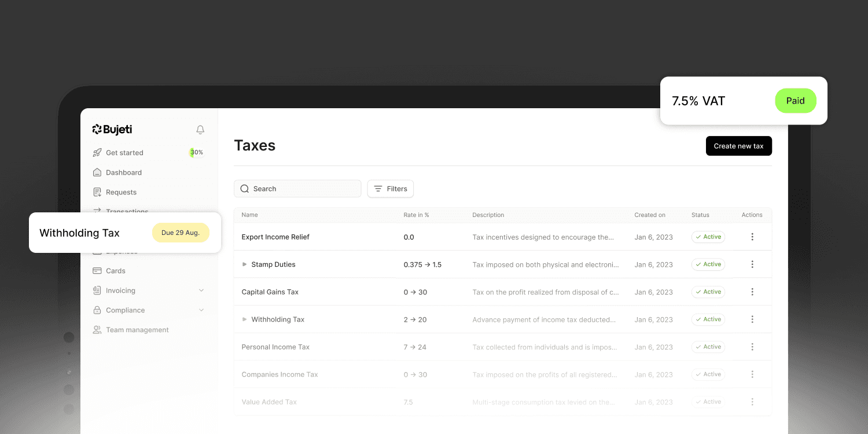Click the Get started link

click(124, 153)
